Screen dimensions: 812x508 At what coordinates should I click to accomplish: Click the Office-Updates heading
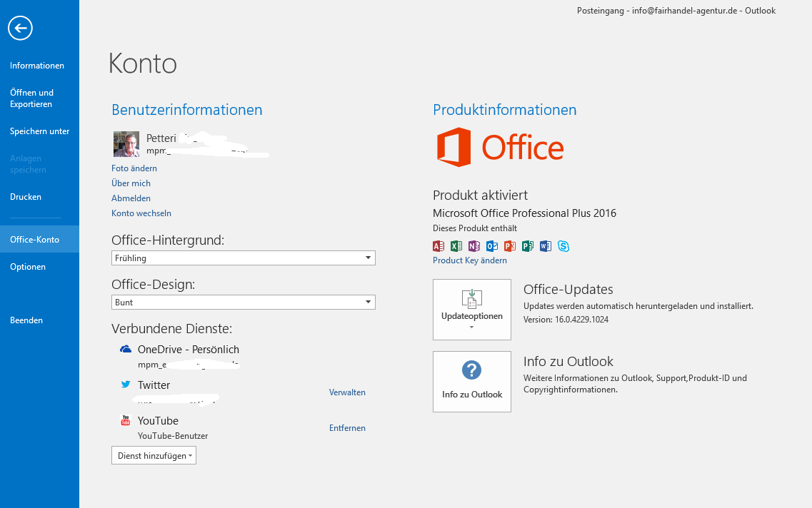coord(568,289)
